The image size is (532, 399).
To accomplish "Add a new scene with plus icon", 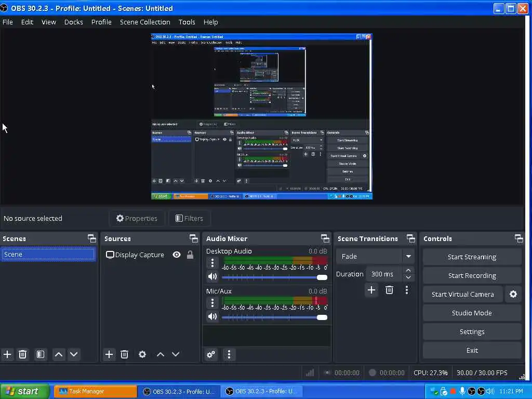I will (7, 354).
